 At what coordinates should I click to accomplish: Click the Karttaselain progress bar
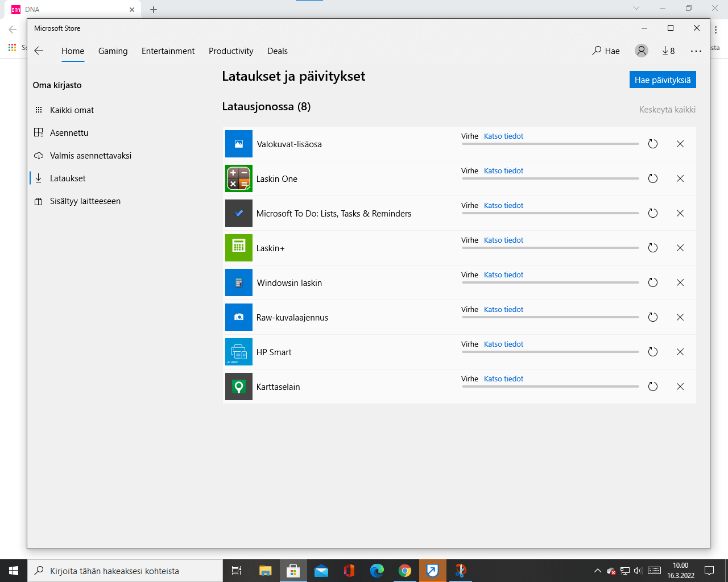[550, 386]
